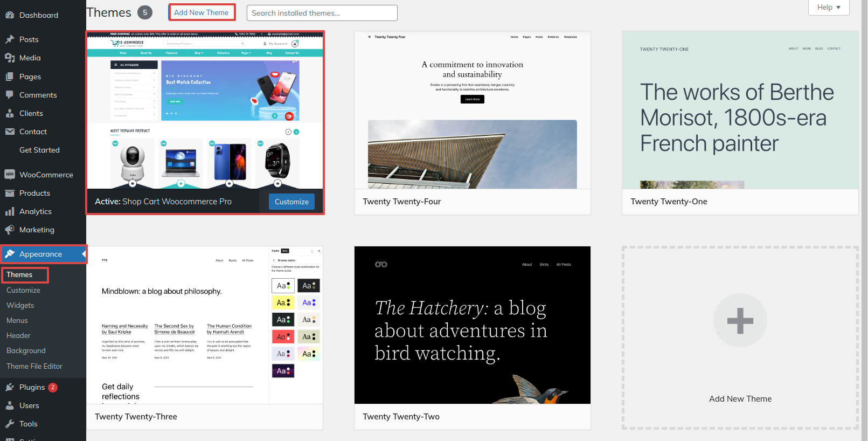
Task: Open Get Started menu item
Action: point(43,150)
